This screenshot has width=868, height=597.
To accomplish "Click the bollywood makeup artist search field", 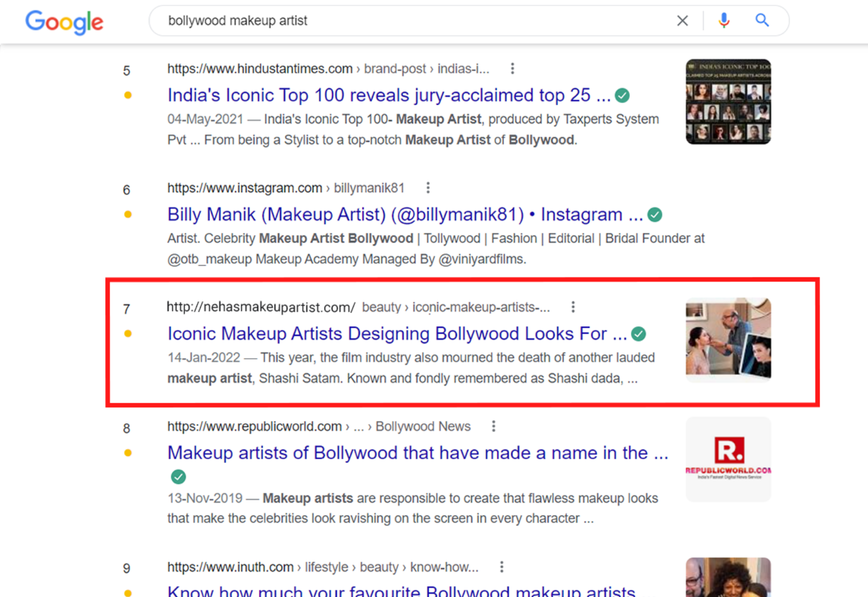I will pos(412,21).
